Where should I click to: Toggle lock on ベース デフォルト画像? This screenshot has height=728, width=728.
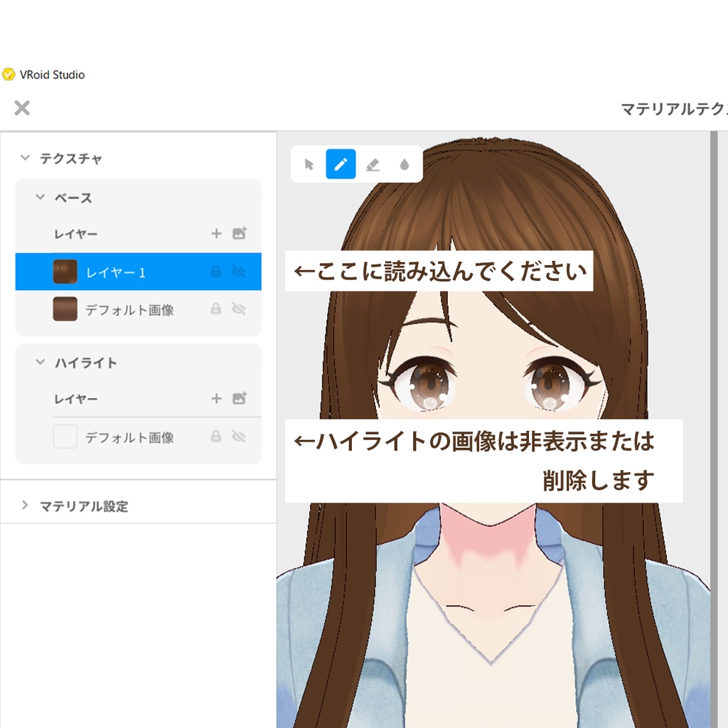[x=216, y=309]
